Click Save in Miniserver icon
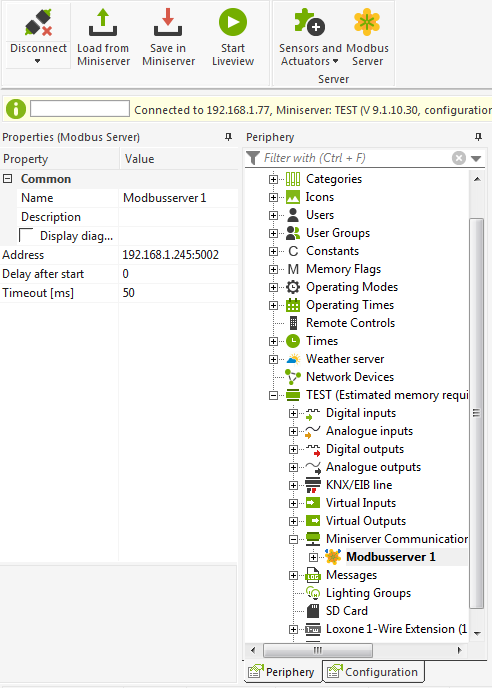This screenshot has height=688, width=492. 168,22
